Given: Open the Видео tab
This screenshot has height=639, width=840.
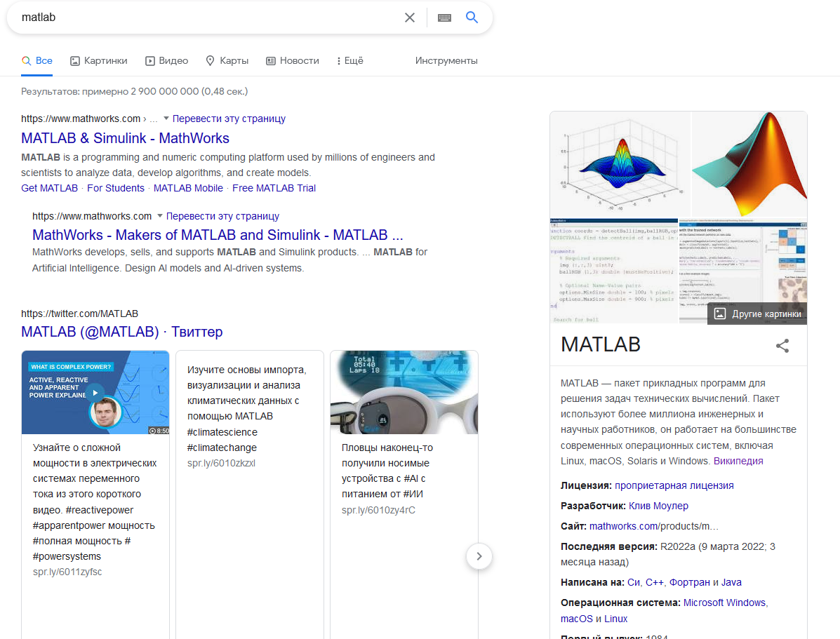Looking at the screenshot, I should click(x=166, y=61).
